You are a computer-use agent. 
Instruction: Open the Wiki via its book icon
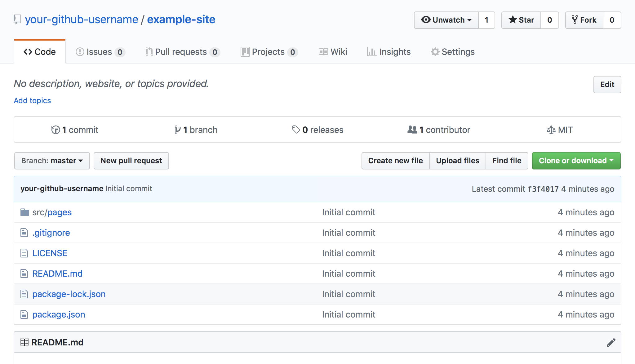tap(323, 52)
